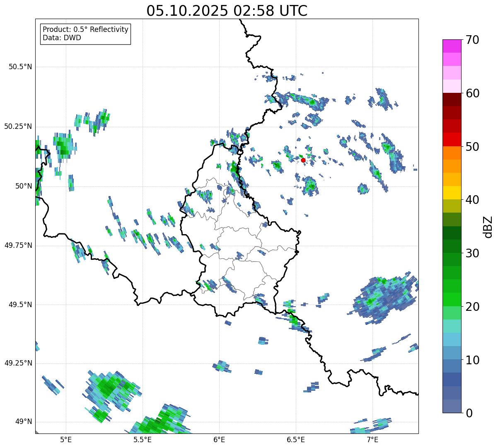Click the echo cell near 50.15°N 5°E
Screen dimensions: 498x448
pos(64,146)
